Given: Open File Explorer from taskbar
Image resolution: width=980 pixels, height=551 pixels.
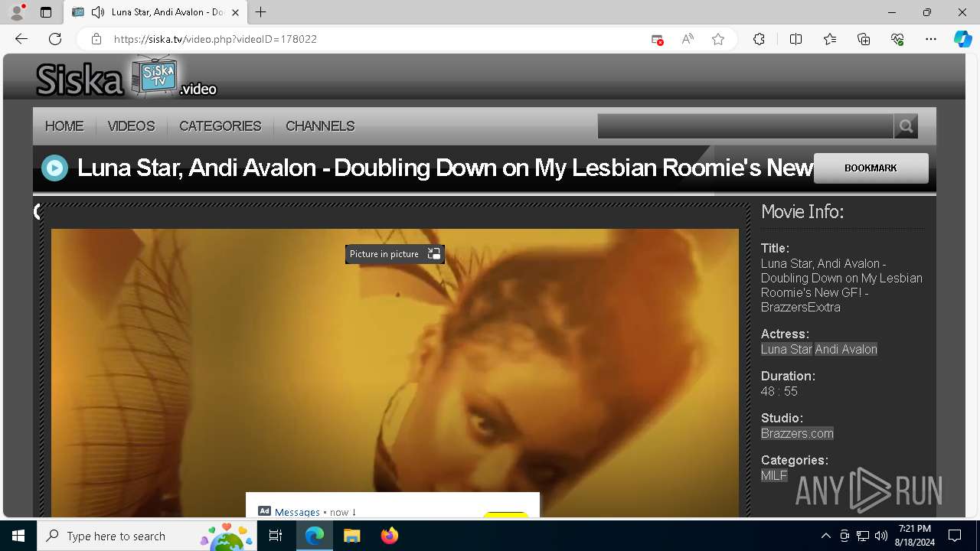Looking at the screenshot, I should pyautogui.click(x=352, y=536).
